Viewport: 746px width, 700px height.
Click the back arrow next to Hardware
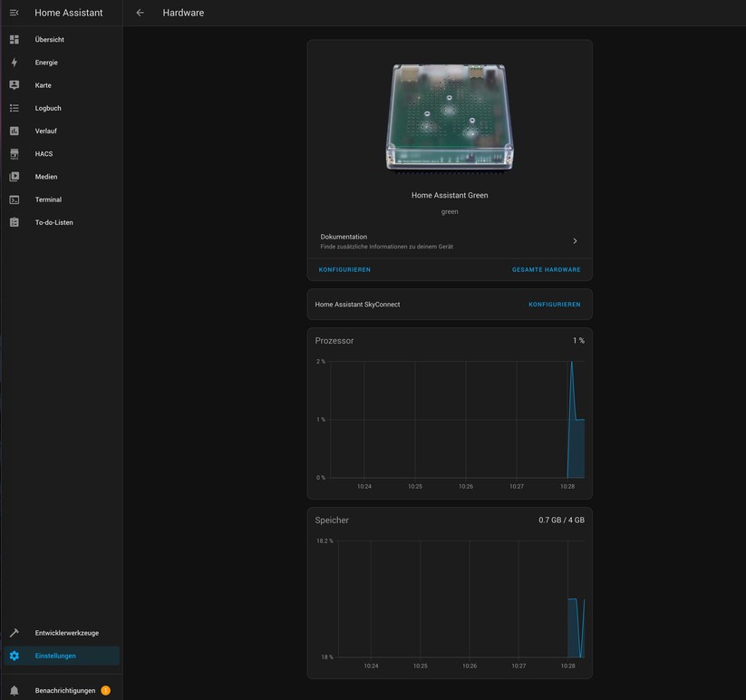point(140,13)
